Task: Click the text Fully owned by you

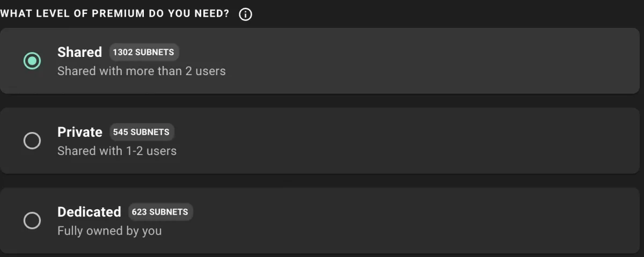Action: pos(109,231)
